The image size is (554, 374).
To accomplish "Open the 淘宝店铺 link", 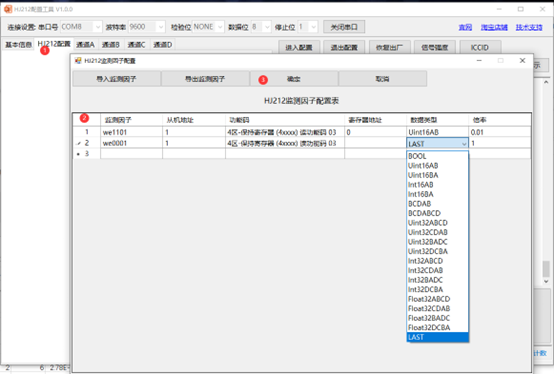I will (x=494, y=27).
